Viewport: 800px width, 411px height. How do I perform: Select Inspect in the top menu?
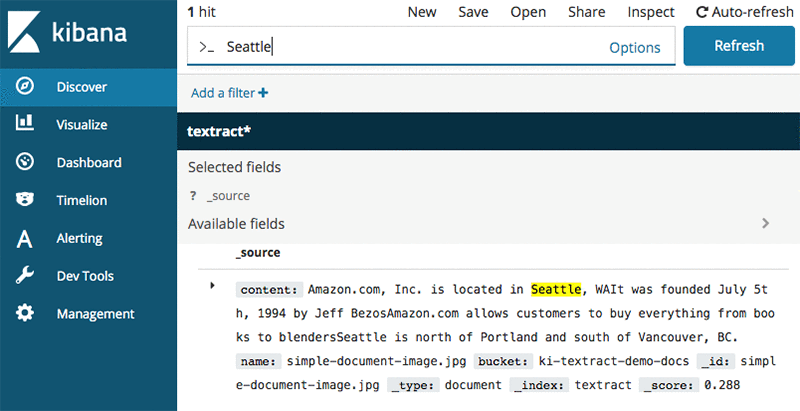click(651, 12)
